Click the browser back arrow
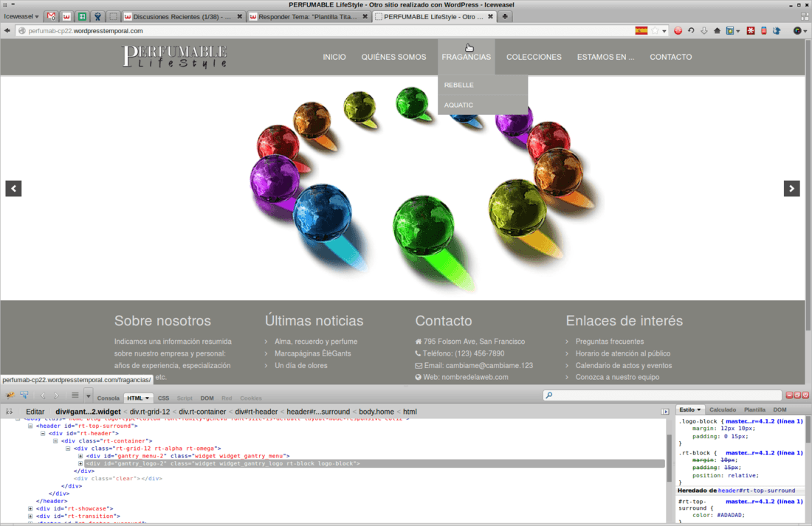This screenshot has width=812, height=526. point(7,30)
